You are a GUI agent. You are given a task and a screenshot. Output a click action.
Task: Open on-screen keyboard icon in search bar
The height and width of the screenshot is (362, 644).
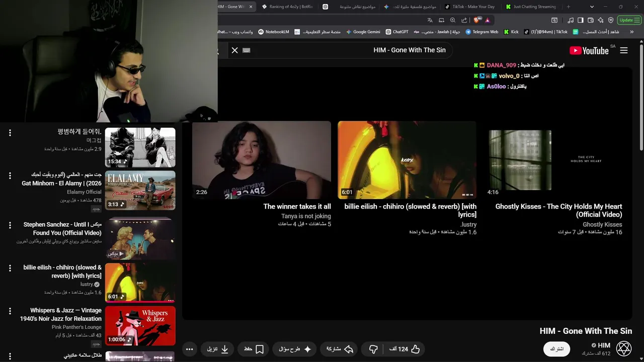pyautogui.click(x=247, y=50)
